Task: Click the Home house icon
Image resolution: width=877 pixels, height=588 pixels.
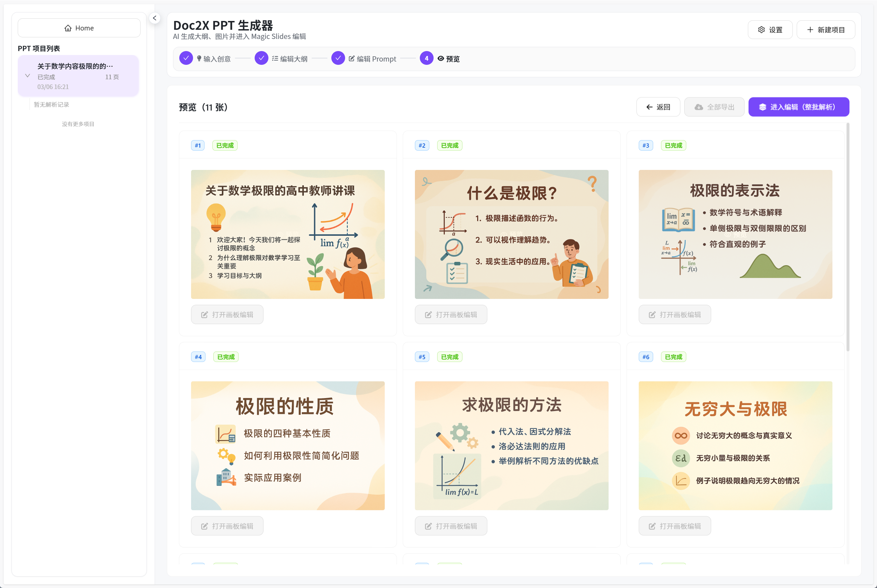Action: pyautogui.click(x=68, y=28)
